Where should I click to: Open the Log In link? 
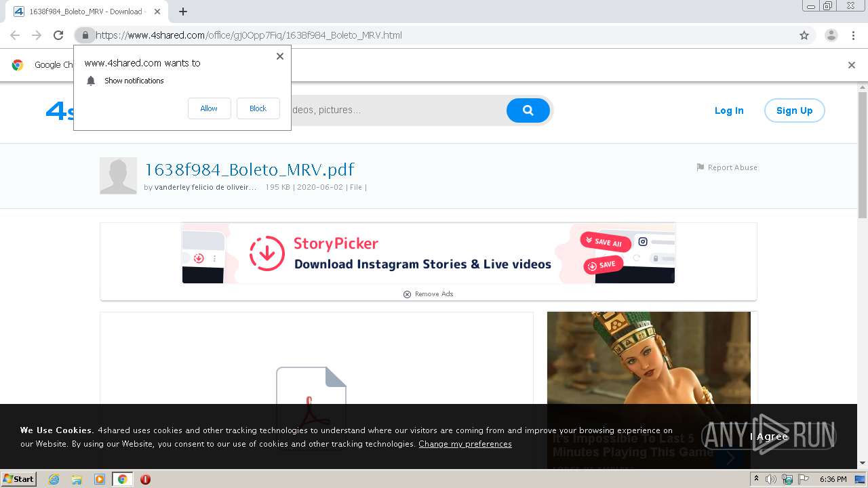point(729,110)
